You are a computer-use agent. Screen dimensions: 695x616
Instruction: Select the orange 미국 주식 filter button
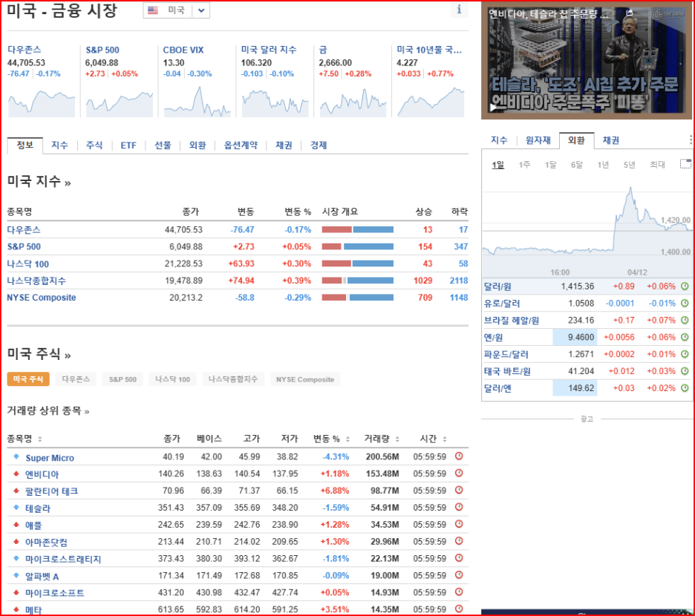(28, 379)
